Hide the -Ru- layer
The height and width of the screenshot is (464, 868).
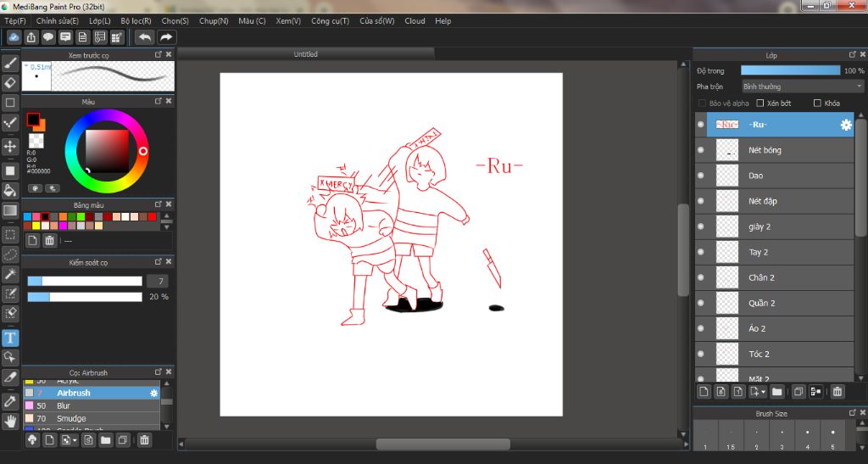pyautogui.click(x=701, y=125)
